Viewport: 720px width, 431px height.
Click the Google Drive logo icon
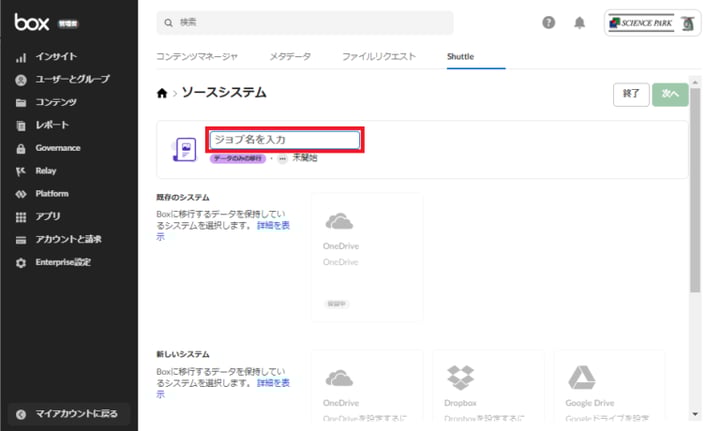[582, 377]
